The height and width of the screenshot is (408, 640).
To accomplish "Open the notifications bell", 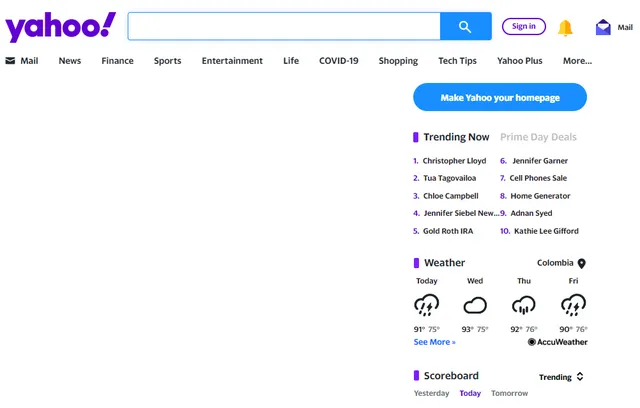I will [x=565, y=28].
